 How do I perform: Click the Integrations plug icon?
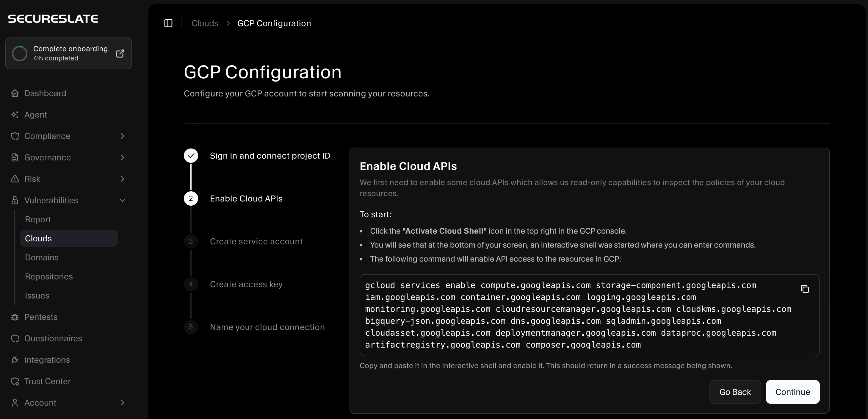(15, 360)
